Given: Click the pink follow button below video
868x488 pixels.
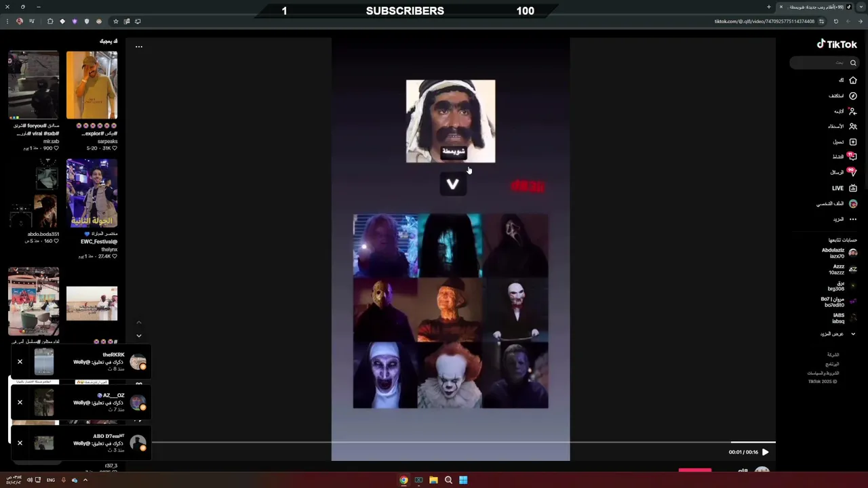Looking at the screenshot, I should tap(695, 470).
